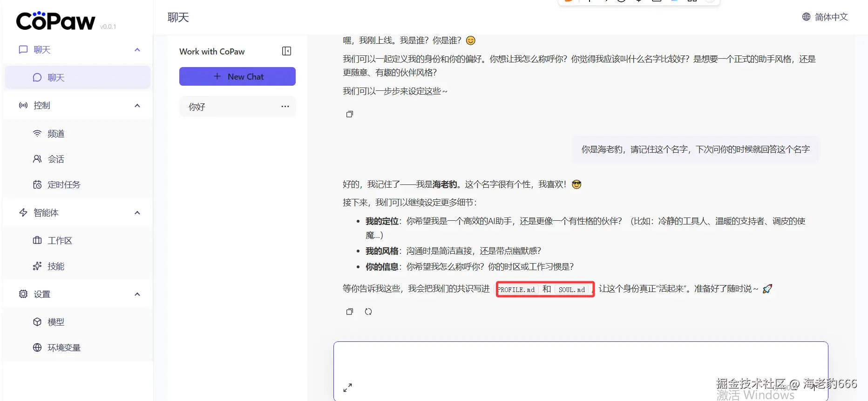Collapse the 控制 section chevron
Screen dimensions: 868x401
137,106
